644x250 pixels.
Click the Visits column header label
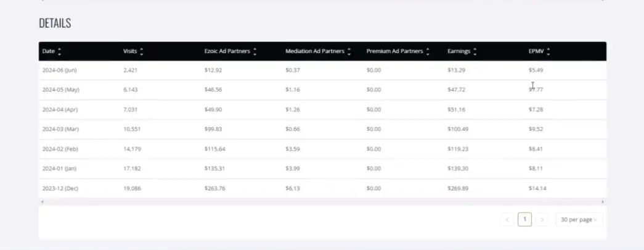(130, 51)
